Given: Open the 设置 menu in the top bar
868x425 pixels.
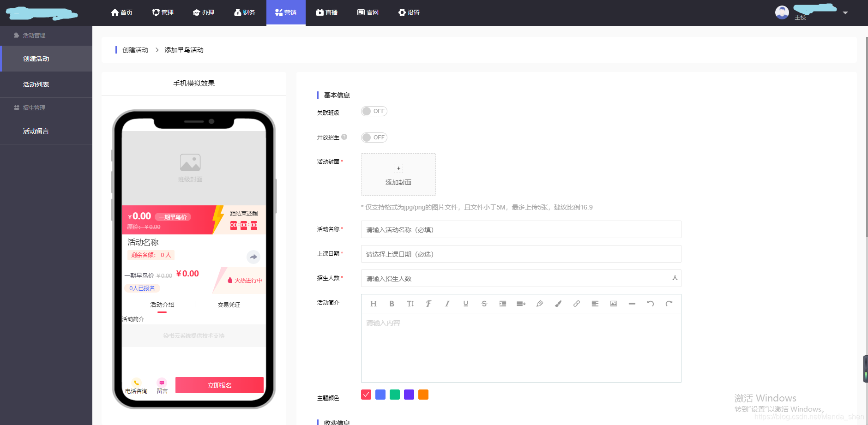Looking at the screenshot, I should (408, 12).
